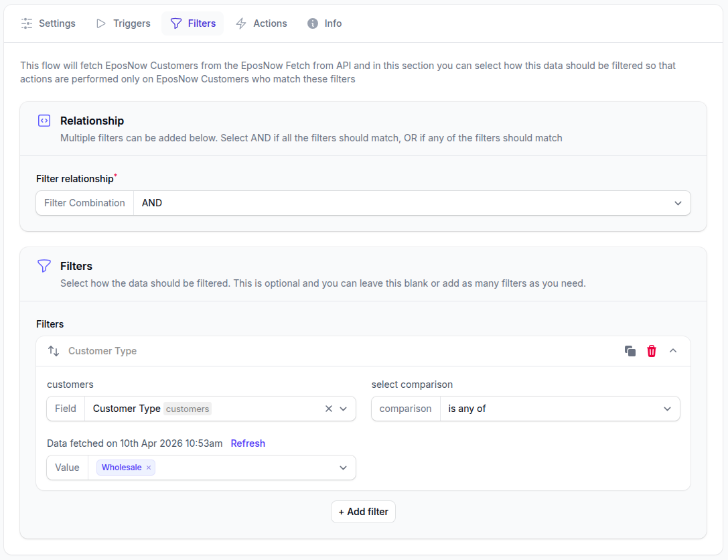
Task: Expand the Value dropdown list
Action: (x=343, y=468)
